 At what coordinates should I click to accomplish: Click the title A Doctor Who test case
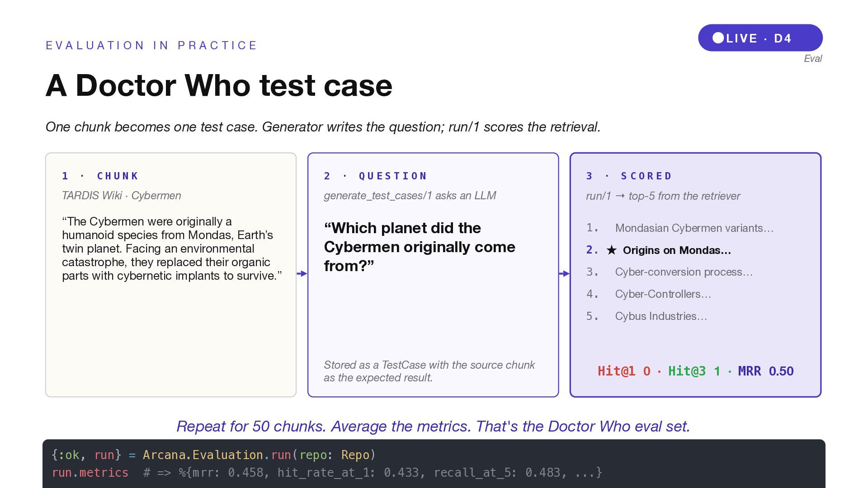click(219, 85)
